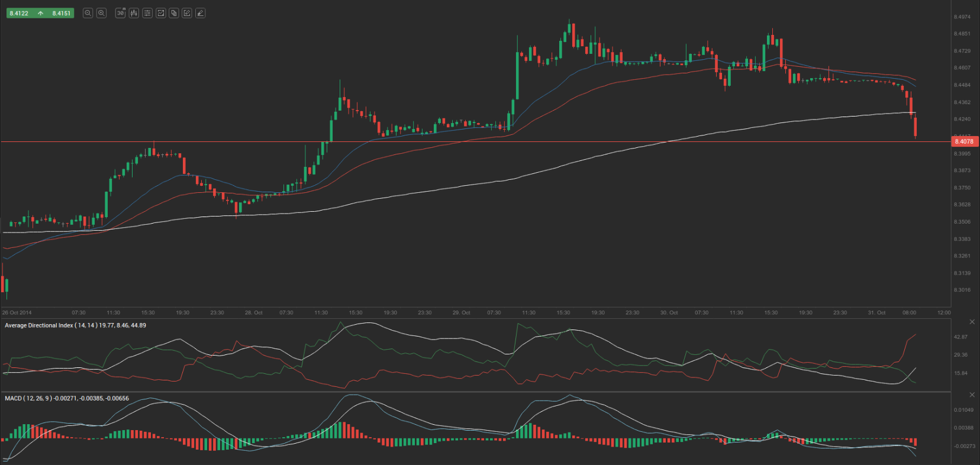Click the 31. Oct date on time axis

coord(876,312)
